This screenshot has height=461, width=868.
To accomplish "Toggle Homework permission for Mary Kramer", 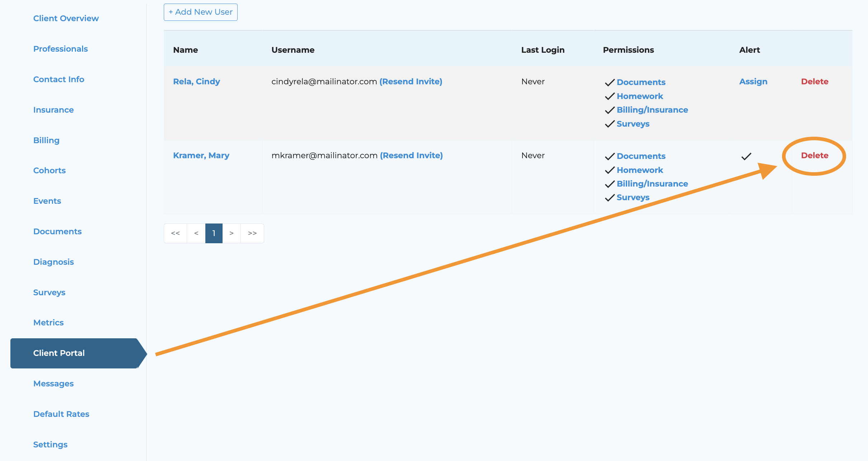I will point(639,170).
